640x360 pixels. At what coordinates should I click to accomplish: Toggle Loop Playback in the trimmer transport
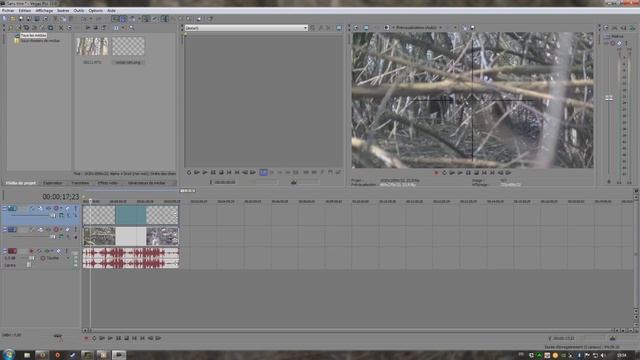pyautogui.click(x=189, y=173)
